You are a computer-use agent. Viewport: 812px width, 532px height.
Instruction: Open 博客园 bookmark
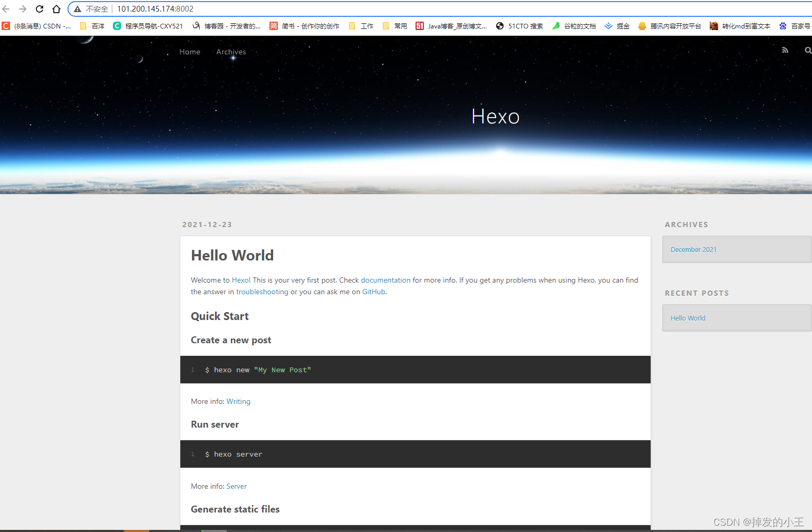point(227,26)
